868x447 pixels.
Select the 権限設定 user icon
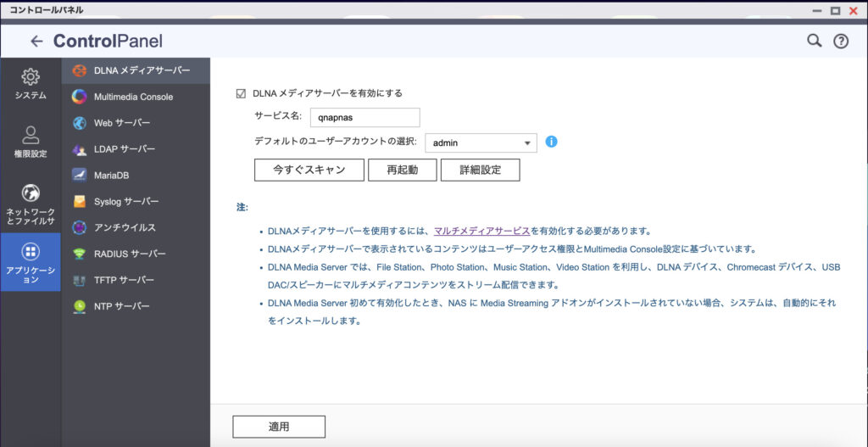click(x=31, y=135)
